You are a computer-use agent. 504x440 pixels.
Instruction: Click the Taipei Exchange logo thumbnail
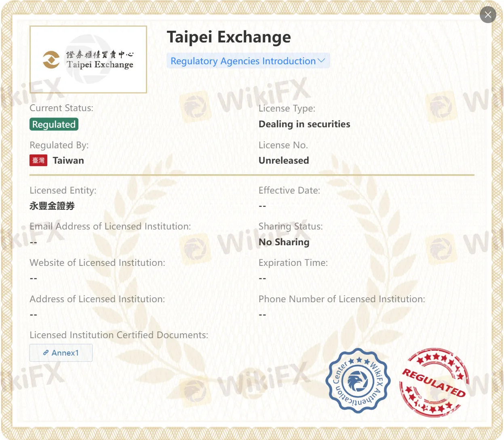88,60
